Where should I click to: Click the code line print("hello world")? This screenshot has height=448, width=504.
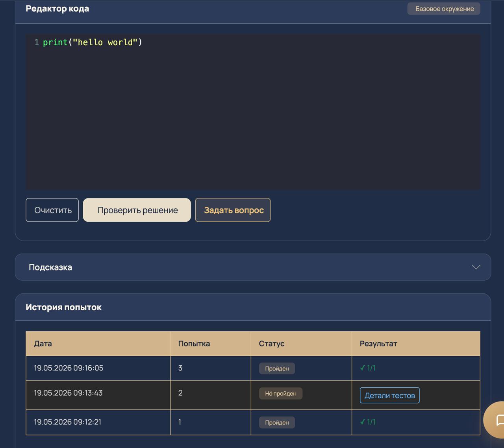click(93, 42)
